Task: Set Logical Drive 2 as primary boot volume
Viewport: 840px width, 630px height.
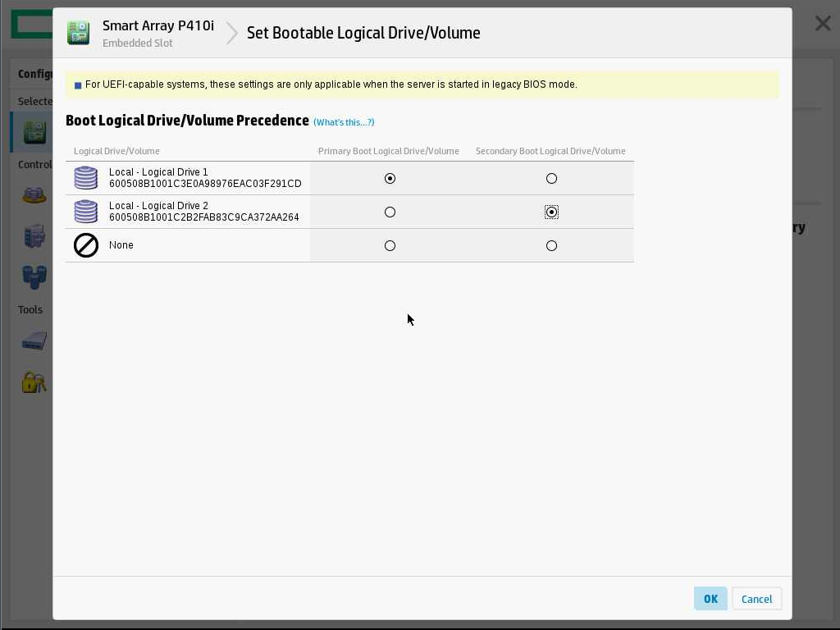Action: 390,212
